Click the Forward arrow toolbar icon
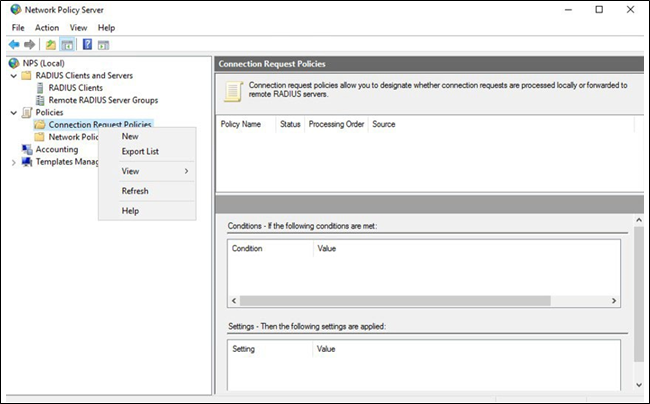This screenshot has width=650, height=404. coord(29,44)
